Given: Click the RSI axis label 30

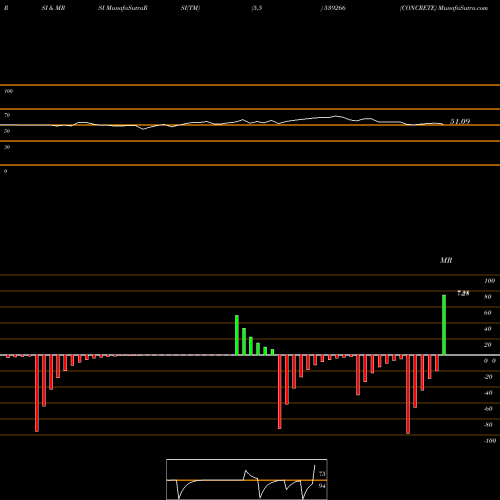Looking at the screenshot, I should click(x=7, y=147).
